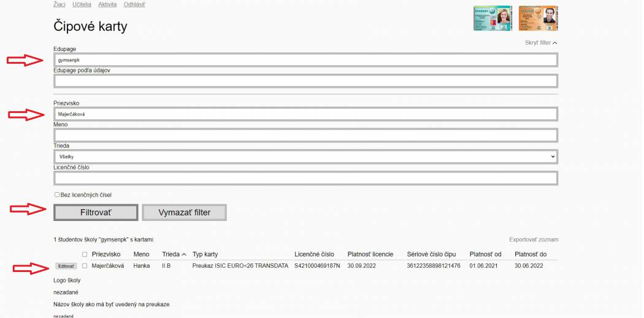Click into the Priezvisko input field
The image size is (644, 318).
pyautogui.click(x=305, y=114)
